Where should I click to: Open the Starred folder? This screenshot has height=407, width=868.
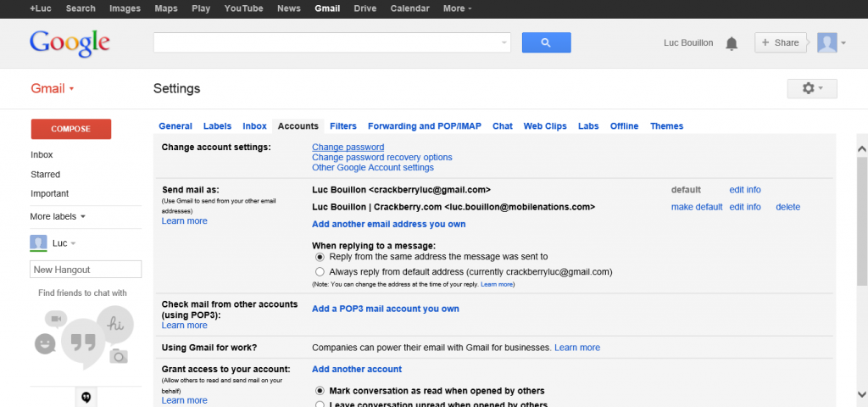pyautogui.click(x=46, y=175)
